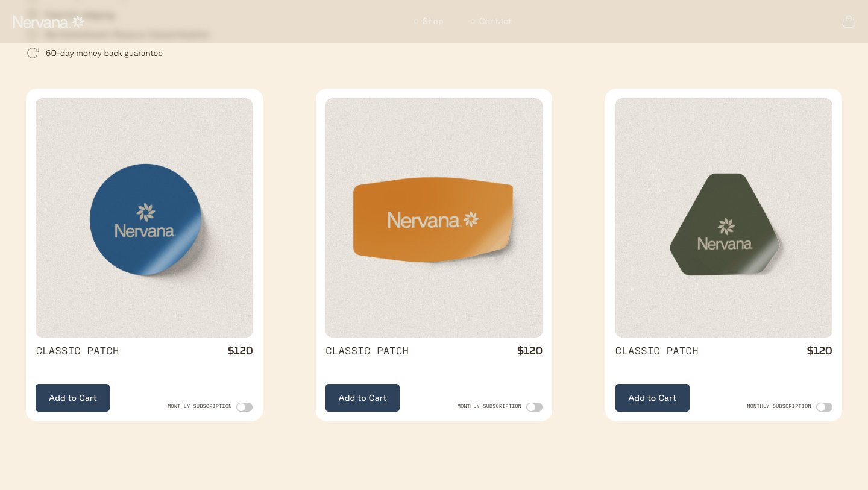Open the blue round patch image
Image resolution: width=868 pixels, height=490 pixels.
[x=144, y=218]
